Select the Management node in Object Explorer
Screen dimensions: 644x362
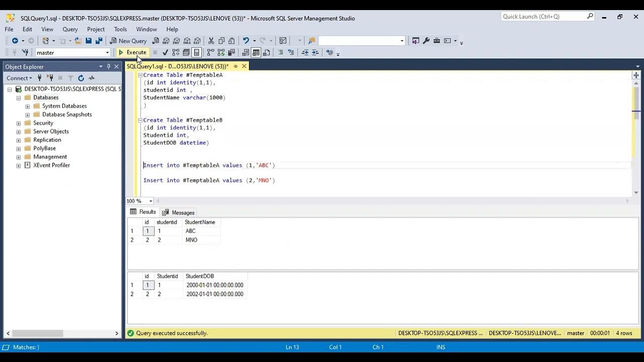coord(50,157)
